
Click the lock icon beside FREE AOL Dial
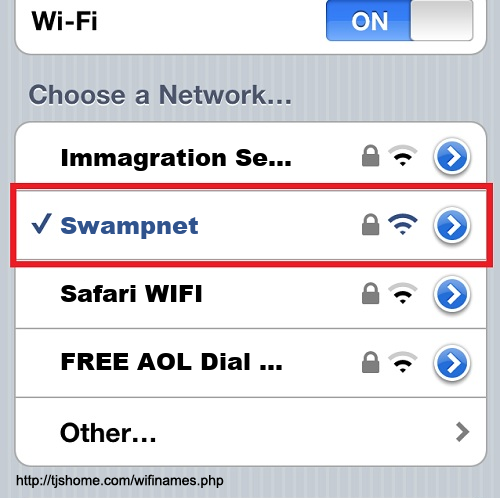pos(370,362)
